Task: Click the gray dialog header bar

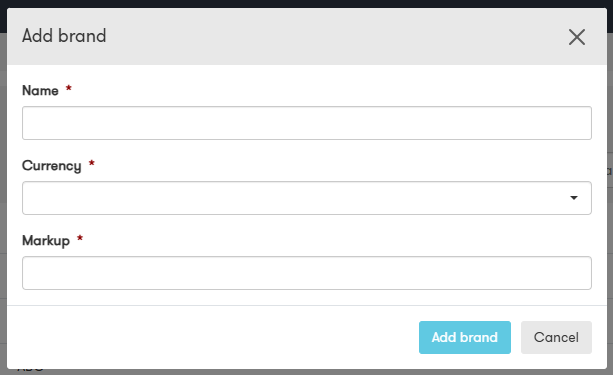Action: coord(307,37)
